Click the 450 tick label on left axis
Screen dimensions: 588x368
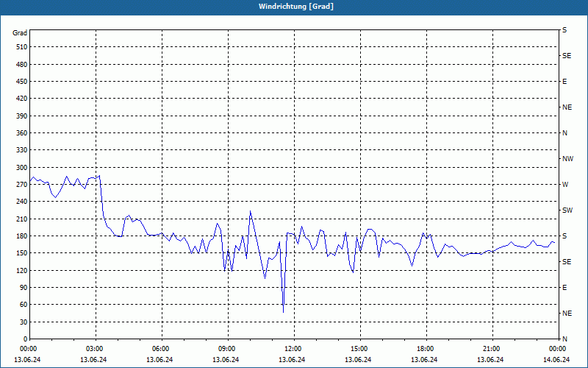[22, 82]
